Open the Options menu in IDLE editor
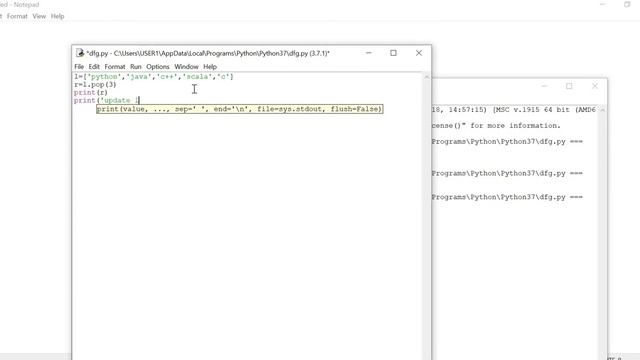Screen dimensions: 640x360 pos(158,67)
